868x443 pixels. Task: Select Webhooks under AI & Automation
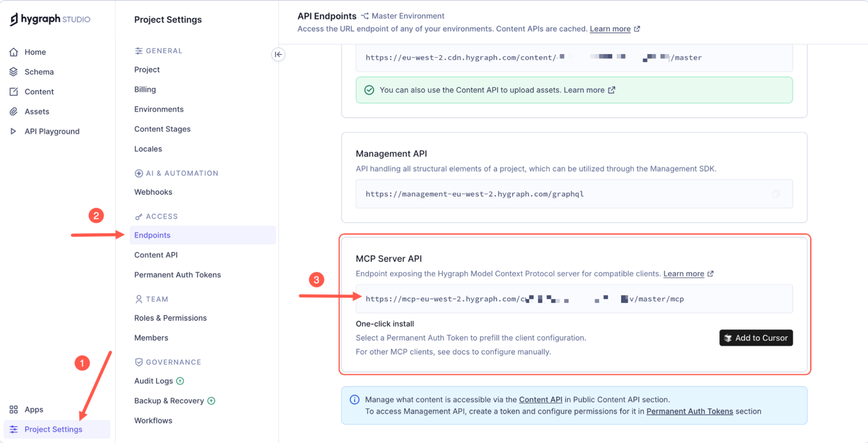[153, 192]
